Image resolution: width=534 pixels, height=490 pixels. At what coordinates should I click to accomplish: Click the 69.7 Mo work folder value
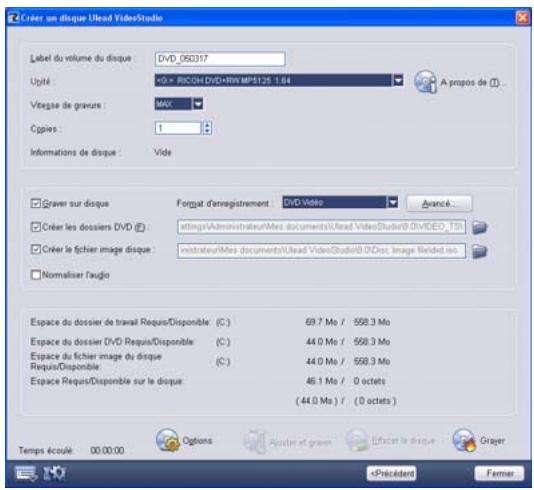(321, 322)
